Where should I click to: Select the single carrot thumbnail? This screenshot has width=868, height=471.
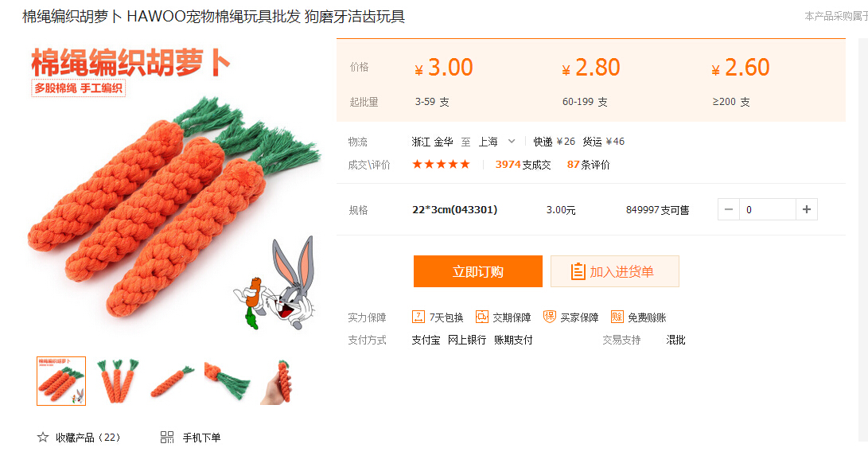pos(172,381)
